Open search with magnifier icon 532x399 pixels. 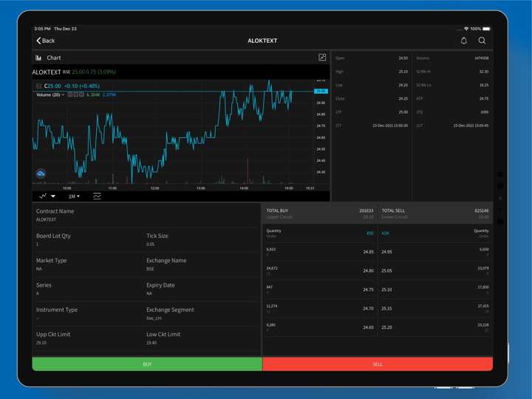tap(482, 41)
